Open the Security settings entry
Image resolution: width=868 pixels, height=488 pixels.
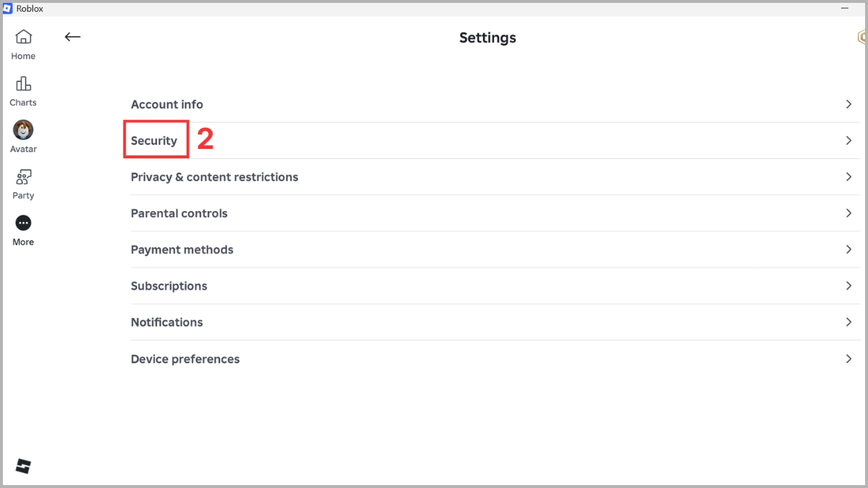tap(492, 140)
